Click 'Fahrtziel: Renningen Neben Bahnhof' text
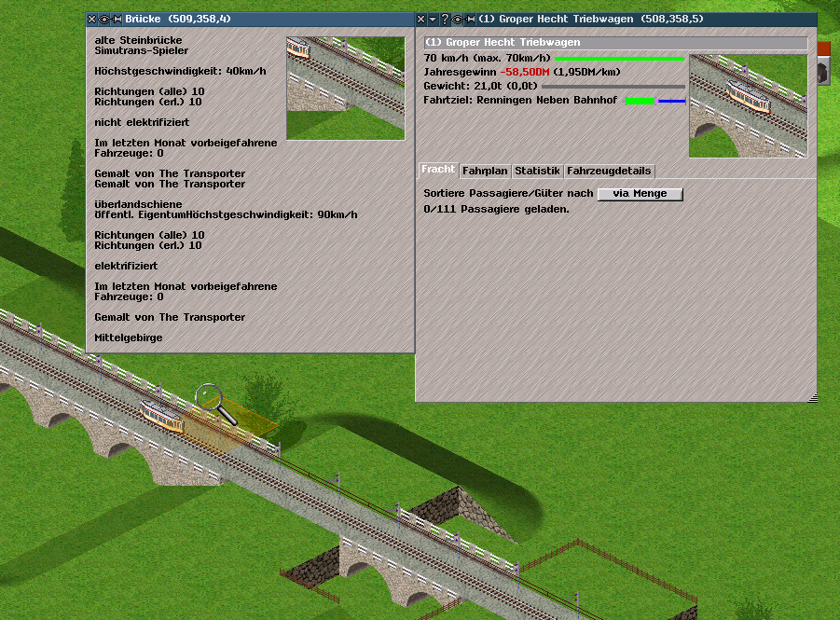This screenshot has height=620, width=840. 520,100
